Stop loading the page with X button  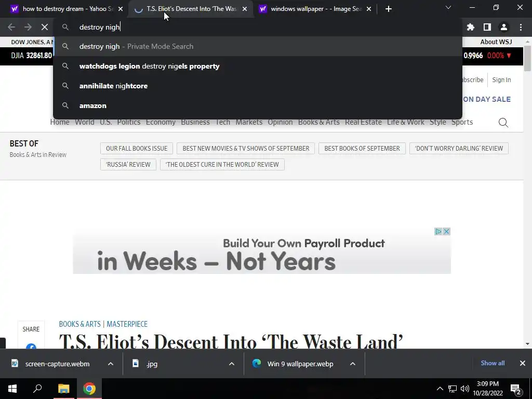tap(45, 27)
